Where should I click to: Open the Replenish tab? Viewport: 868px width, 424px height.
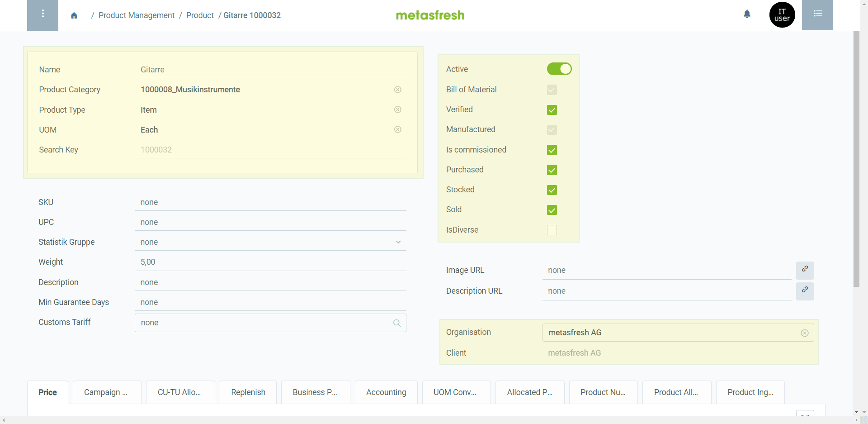pyautogui.click(x=248, y=392)
